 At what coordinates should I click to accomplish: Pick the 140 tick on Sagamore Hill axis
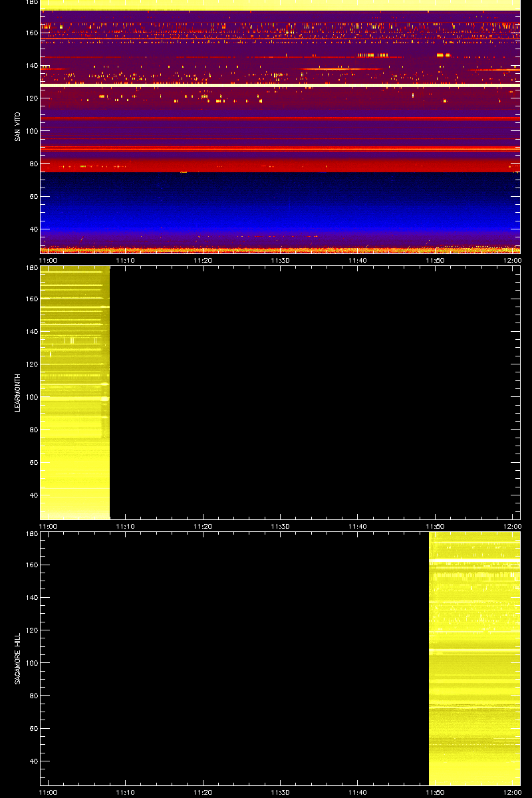point(31,597)
